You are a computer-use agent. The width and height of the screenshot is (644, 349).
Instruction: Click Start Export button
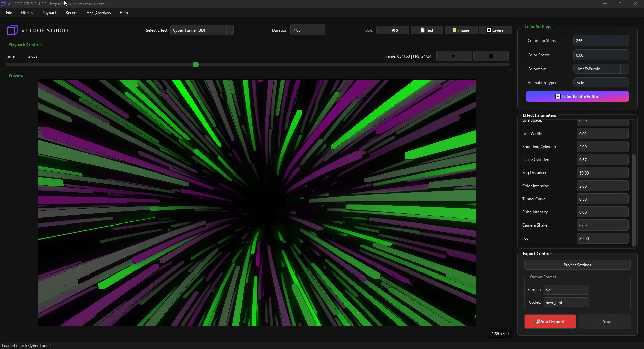pos(550,322)
